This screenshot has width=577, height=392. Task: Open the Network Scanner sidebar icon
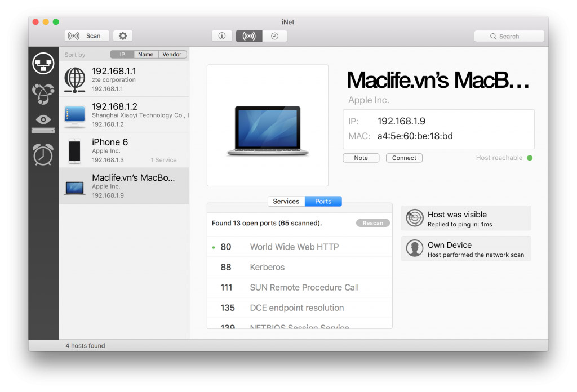click(43, 63)
